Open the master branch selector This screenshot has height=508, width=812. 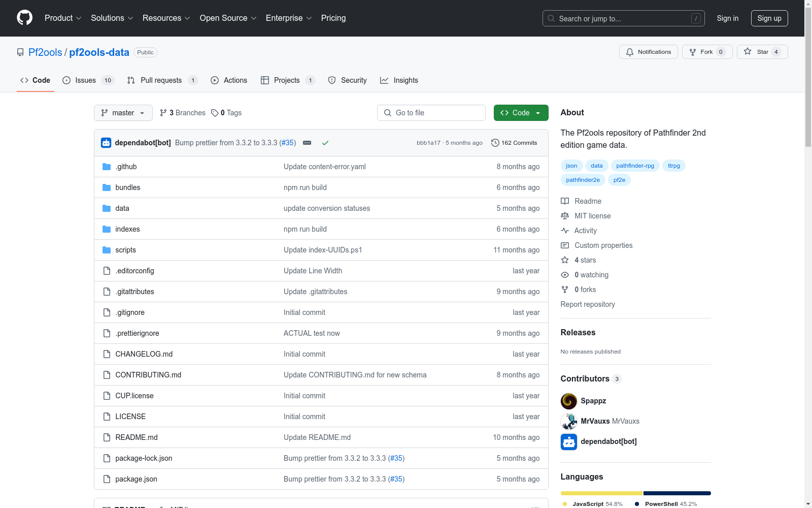click(x=123, y=113)
